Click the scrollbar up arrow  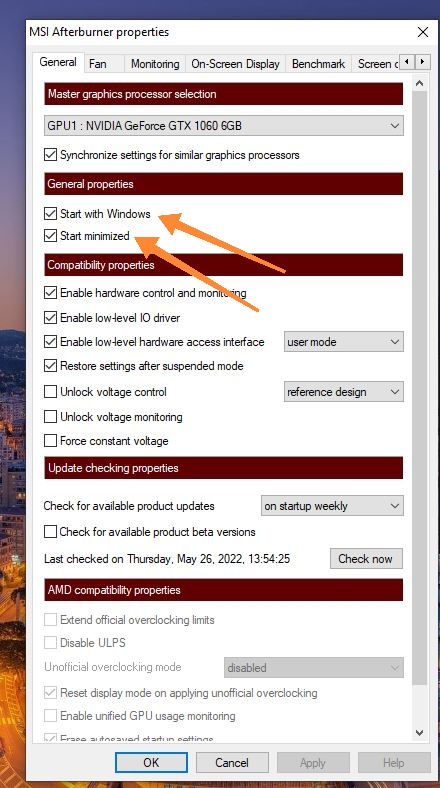420,84
